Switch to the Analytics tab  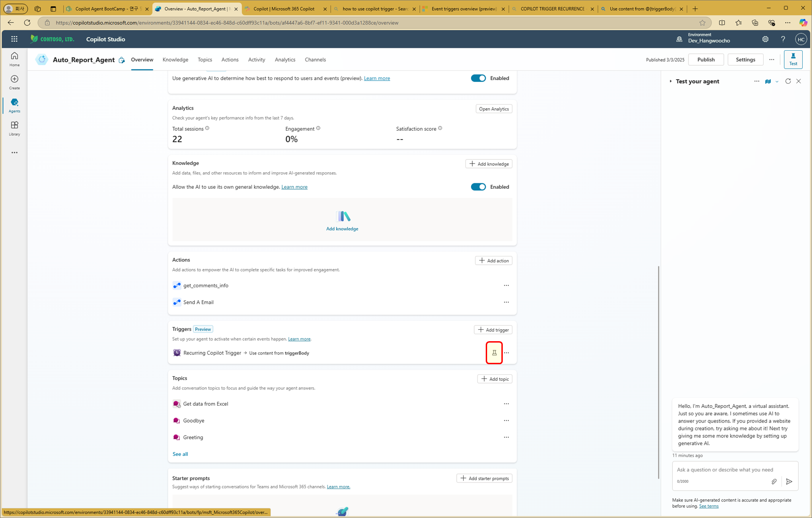(285, 59)
